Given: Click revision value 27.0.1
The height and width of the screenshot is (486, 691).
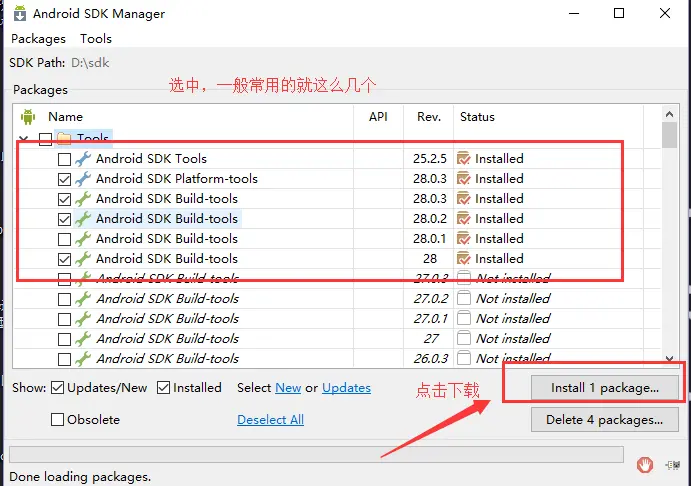Looking at the screenshot, I should [431, 319].
